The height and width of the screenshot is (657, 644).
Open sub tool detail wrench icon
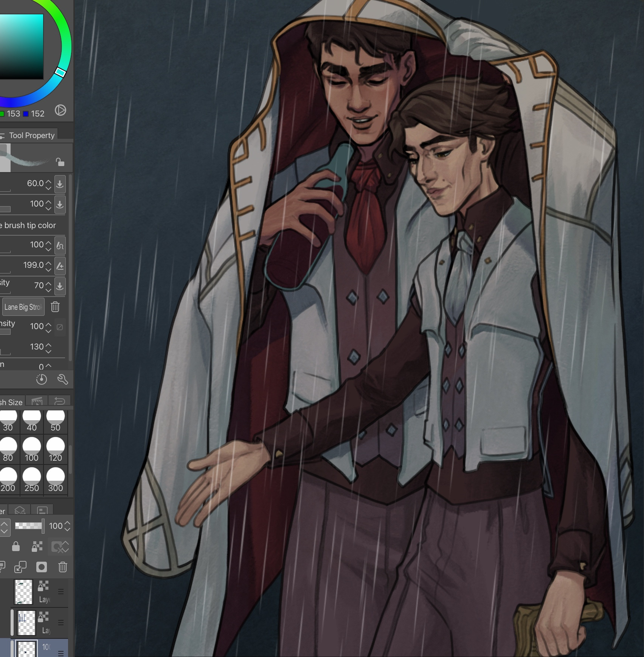coord(63,379)
